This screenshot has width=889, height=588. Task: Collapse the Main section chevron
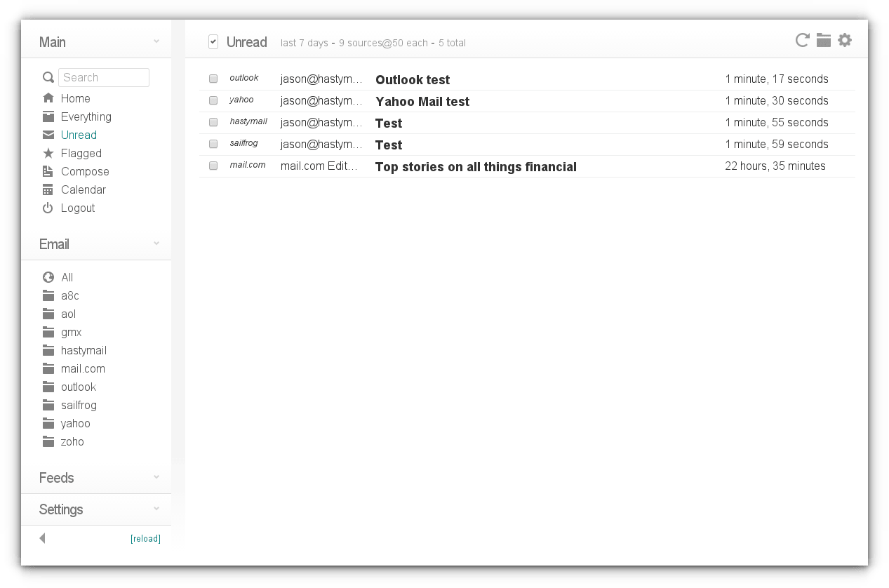click(x=156, y=42)
